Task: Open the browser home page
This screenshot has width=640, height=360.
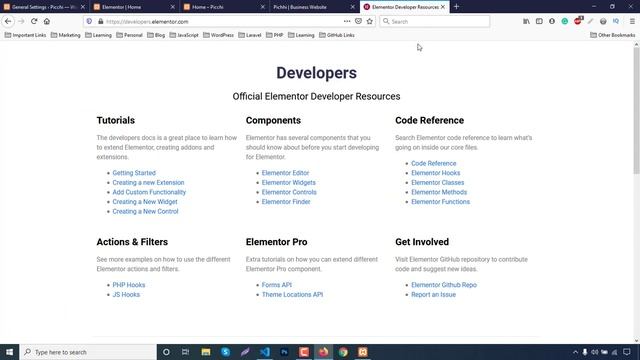Action: [47, 21]
